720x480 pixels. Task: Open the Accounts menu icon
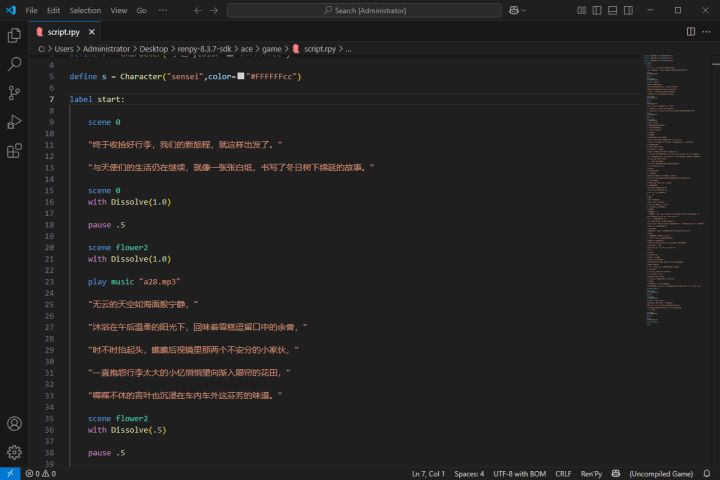tap(14, 423)
